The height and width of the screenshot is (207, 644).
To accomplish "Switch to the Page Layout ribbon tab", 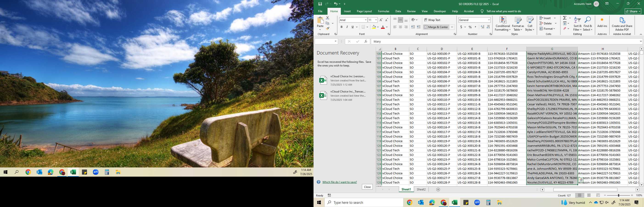I will pyautogui.click(x=364, y=11).
